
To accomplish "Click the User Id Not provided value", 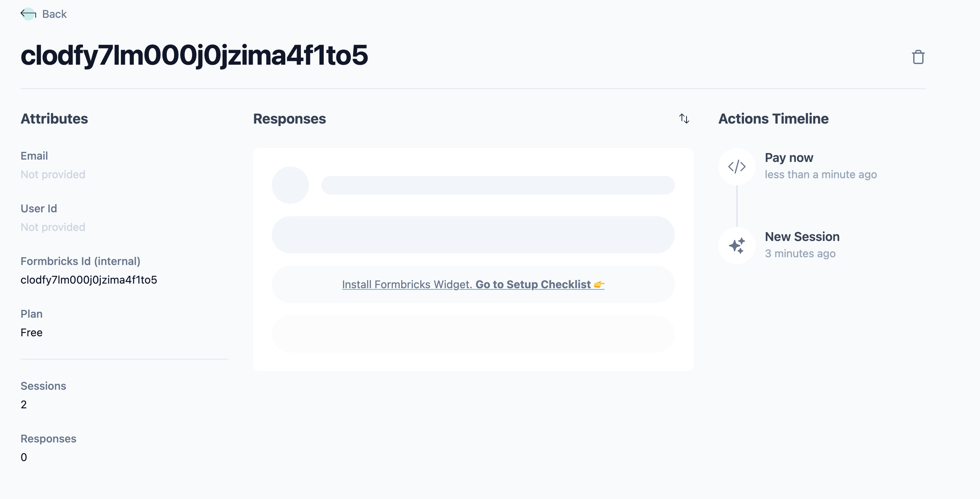I will point(53,227).
